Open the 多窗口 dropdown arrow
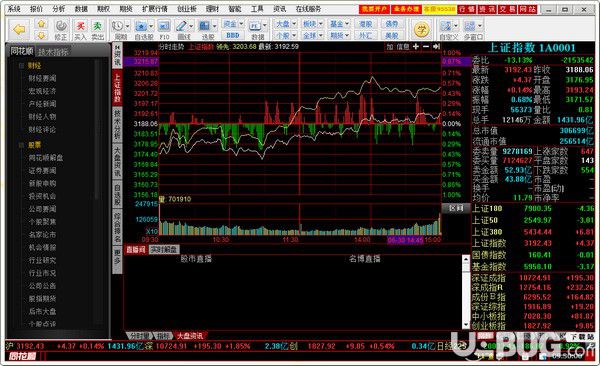 (x=479, y=26)
